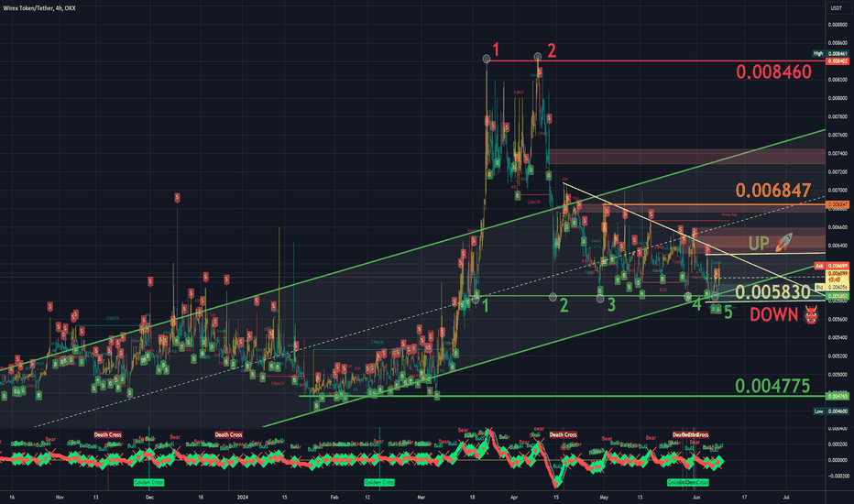Select the large green 0.004775 text label
This screenshot has height=504, width=854.
772,386
